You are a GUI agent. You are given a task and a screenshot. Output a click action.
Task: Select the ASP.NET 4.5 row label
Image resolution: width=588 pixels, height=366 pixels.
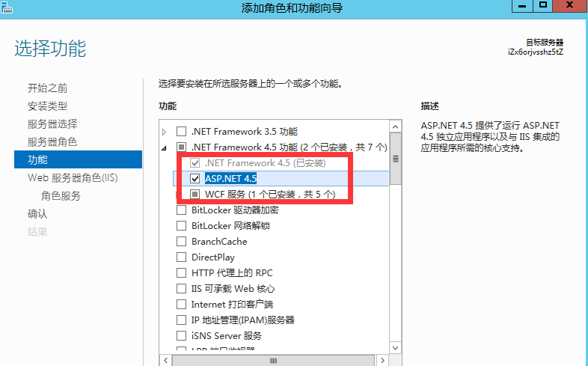click(230, 178)
